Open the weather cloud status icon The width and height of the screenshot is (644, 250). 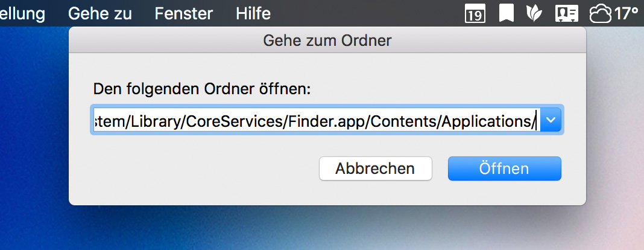(601, 13)
